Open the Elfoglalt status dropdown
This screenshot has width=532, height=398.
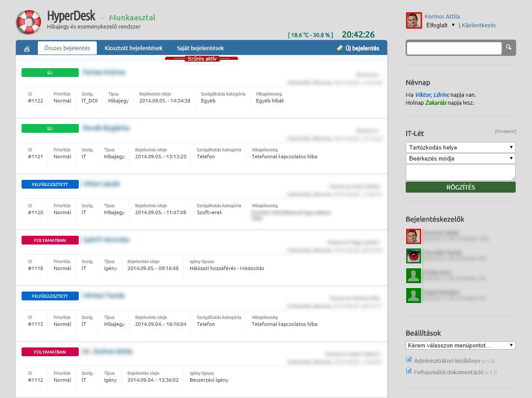coord(440,25)
